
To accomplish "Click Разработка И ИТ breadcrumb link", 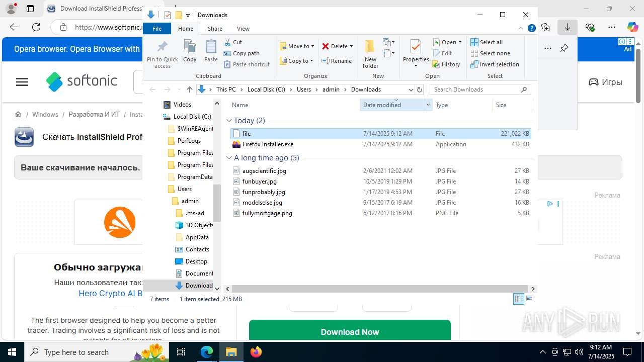I will pos(94,114).
